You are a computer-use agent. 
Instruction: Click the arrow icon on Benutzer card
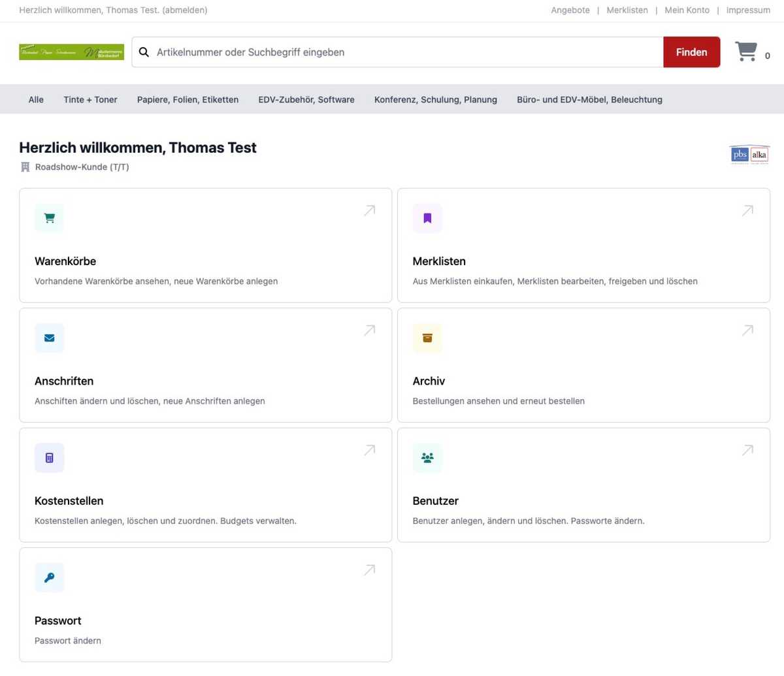tap(748, 450)
